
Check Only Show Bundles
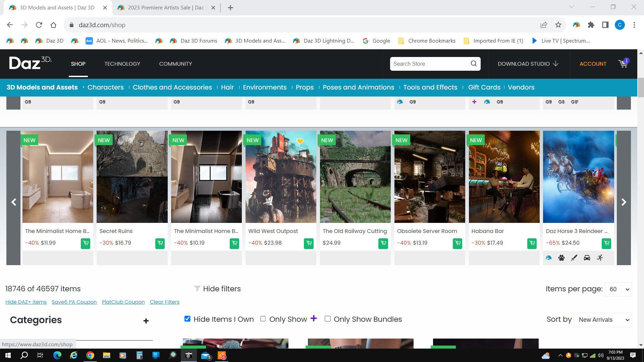[x=328, y=319]
